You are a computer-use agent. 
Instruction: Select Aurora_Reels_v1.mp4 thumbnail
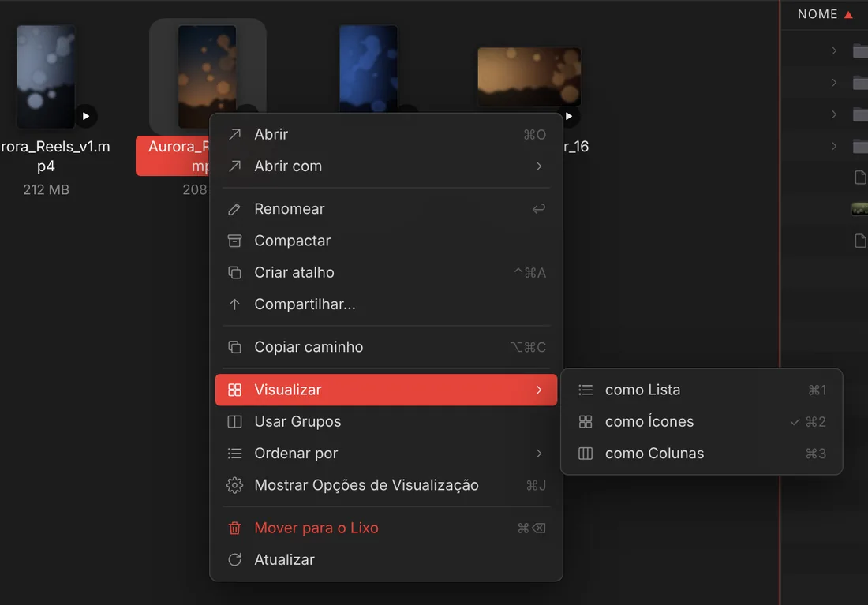(x=46, y=77)
